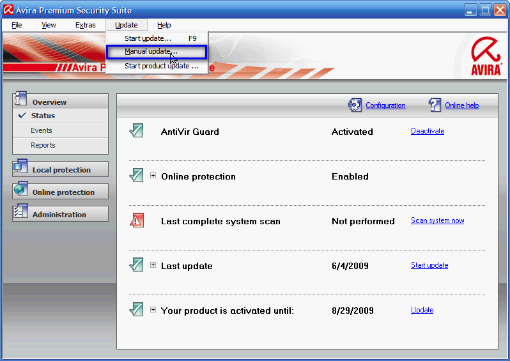Click 'Last complete system scan' label
Image resolution: width=510 pixels, height=361 pixels.
(x=221, y=221)
